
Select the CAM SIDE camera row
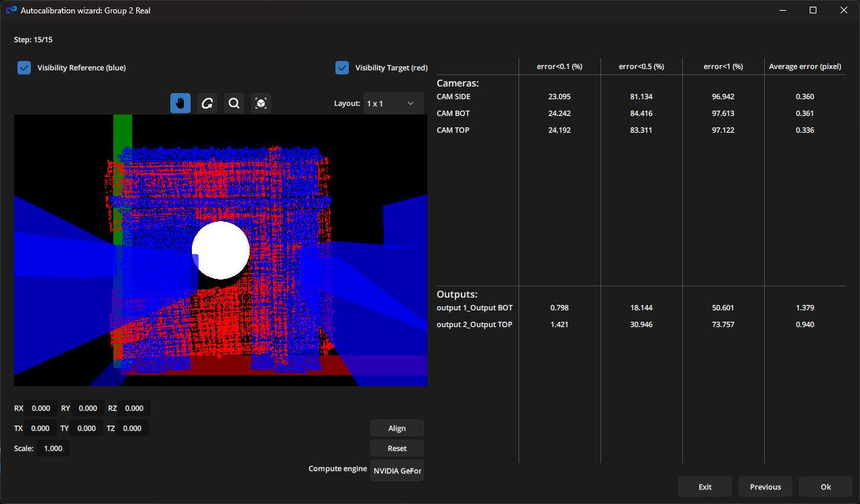click(x=455, y=97)
